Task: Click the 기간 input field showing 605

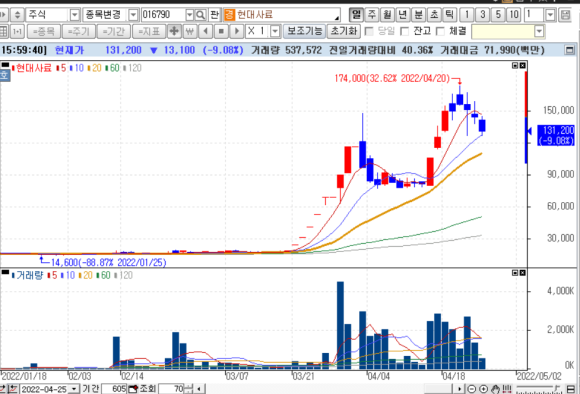Action: pos(114,389)
